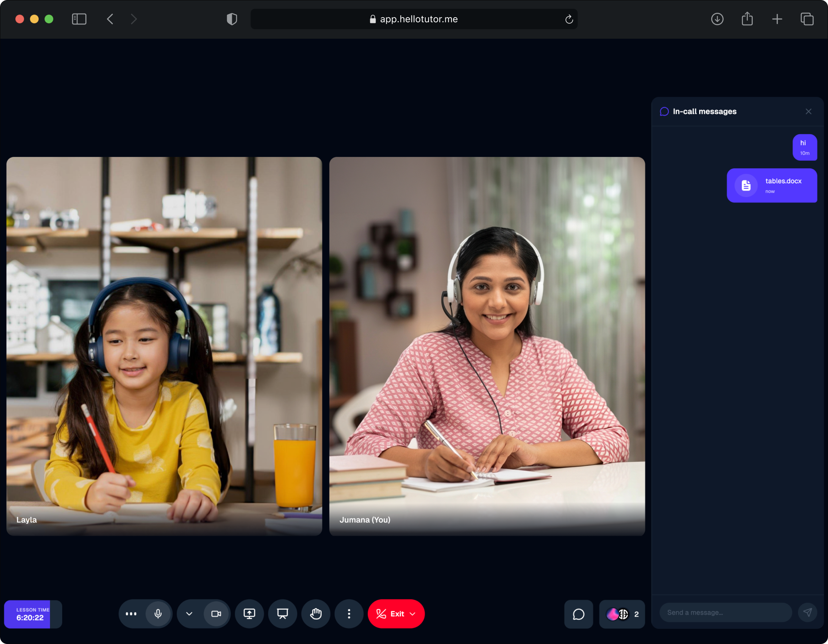Expand Exit options chevron
The image size is (828, 644).
click(x=413, y=614)
